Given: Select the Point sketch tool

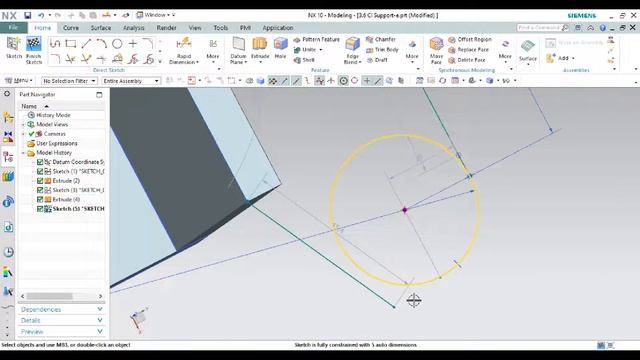Looking at the screenshot, I should pyautogui.click(x=133, y=43).
